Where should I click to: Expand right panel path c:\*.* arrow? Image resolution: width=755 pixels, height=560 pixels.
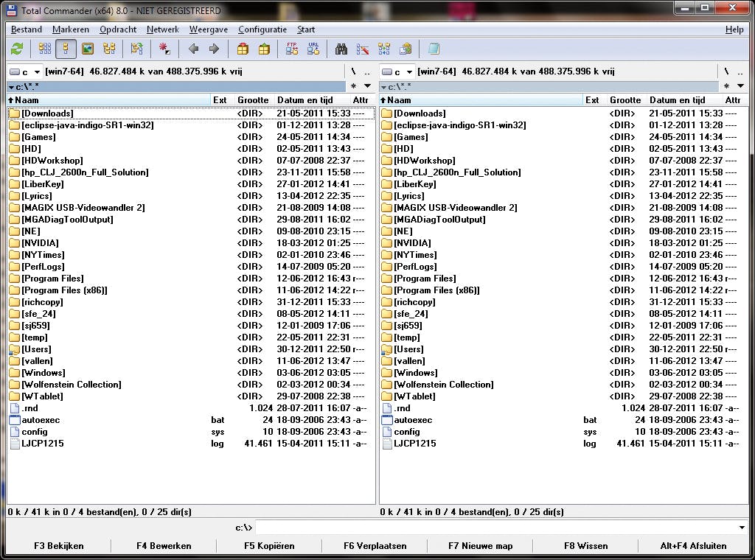pos(383,87)
